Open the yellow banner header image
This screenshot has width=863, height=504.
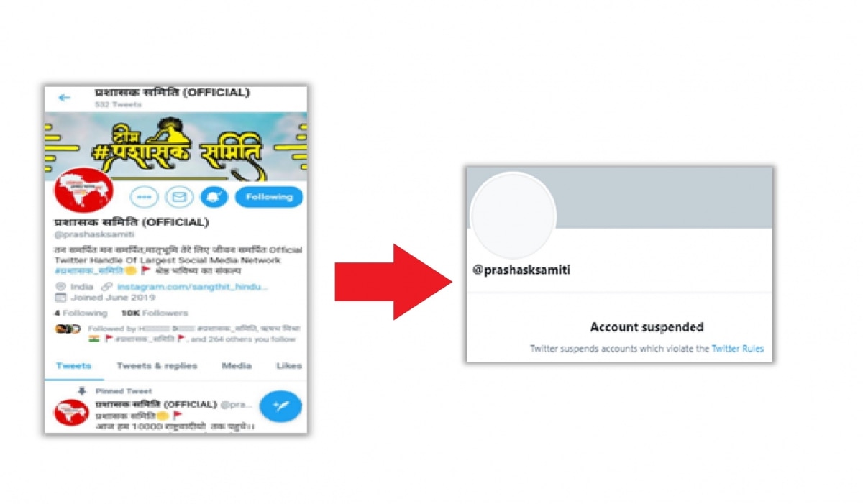coord(176,146)
